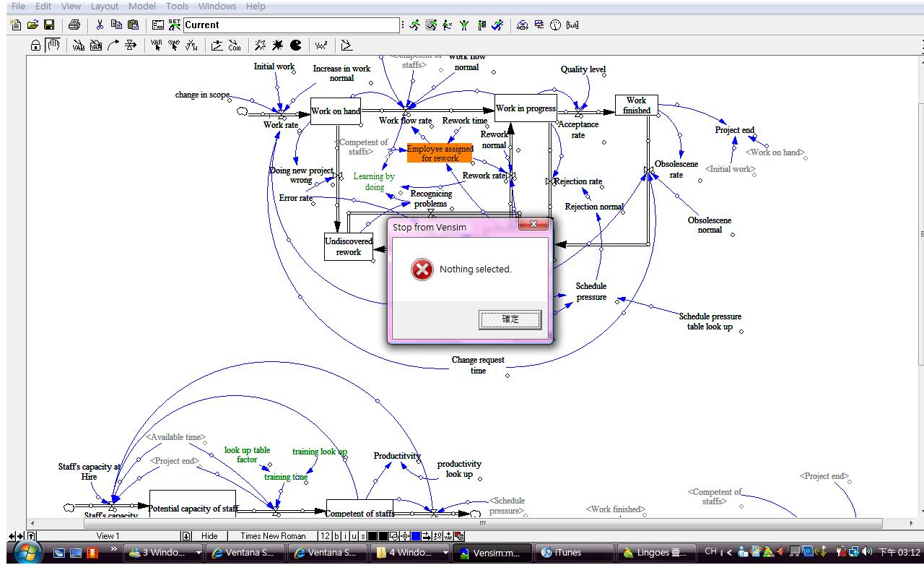Switch to iTunes in the taskbar
Viewport: 924px width, 578px height.
[x=574, y=553]
